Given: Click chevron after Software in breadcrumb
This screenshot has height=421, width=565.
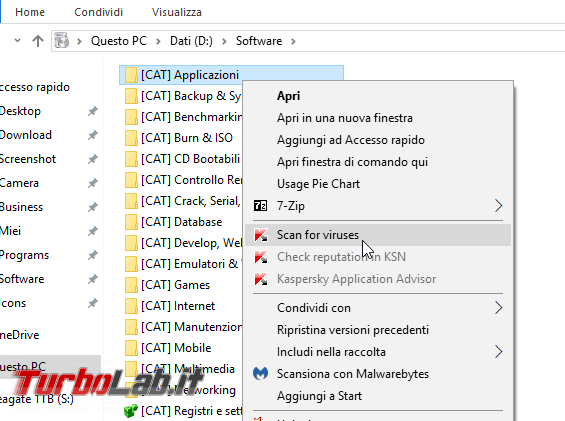Looking at the screenshot, I should [x=293, y=41].
